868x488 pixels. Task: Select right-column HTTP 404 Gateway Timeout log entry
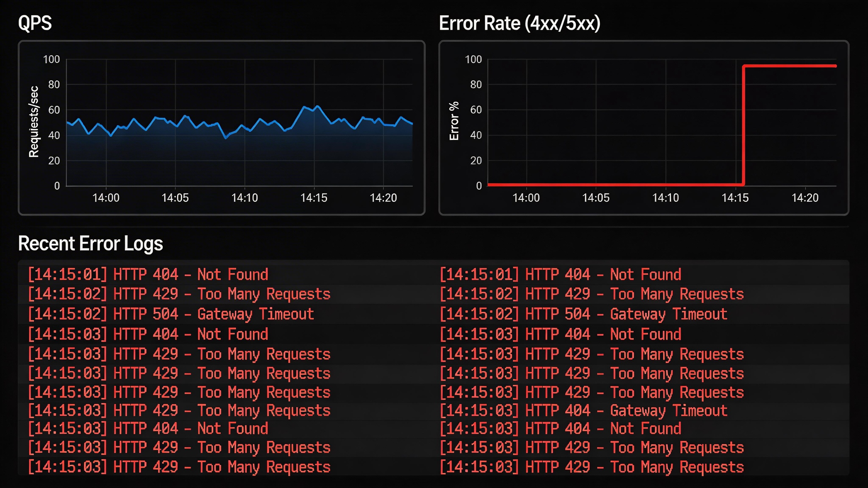click(583, 410)
